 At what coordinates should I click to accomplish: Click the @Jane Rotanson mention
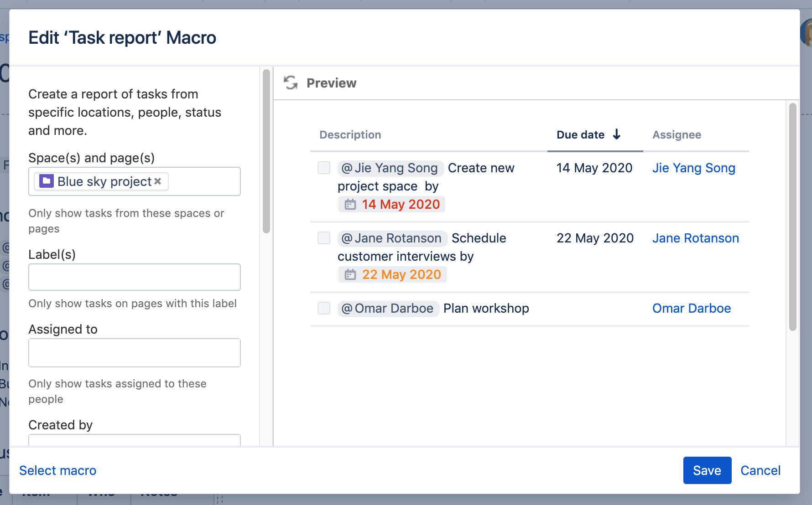tap(392, 238)
